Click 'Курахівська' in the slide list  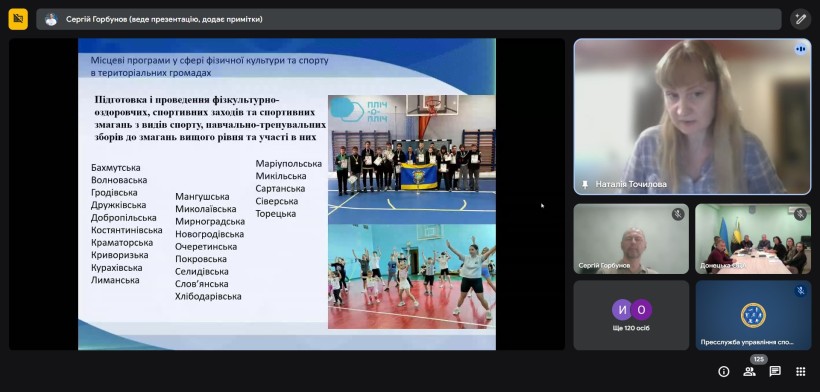pos(117,268)
